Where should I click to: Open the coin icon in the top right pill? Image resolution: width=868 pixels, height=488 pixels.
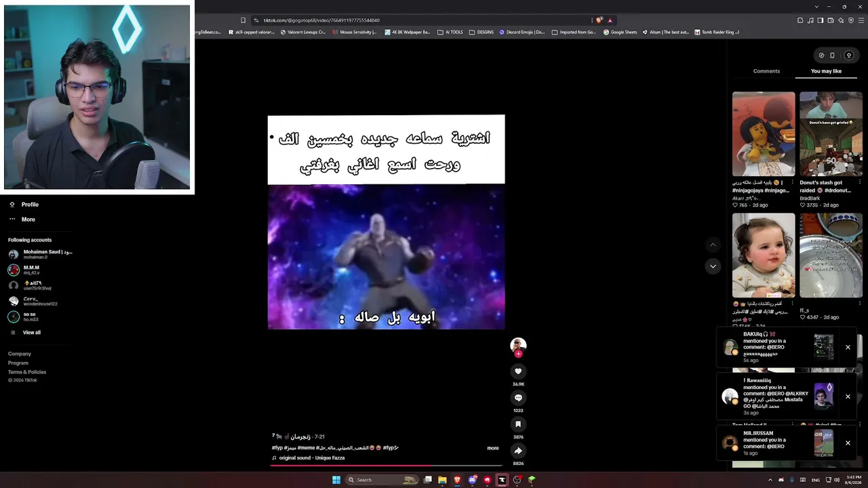[821, 56]
